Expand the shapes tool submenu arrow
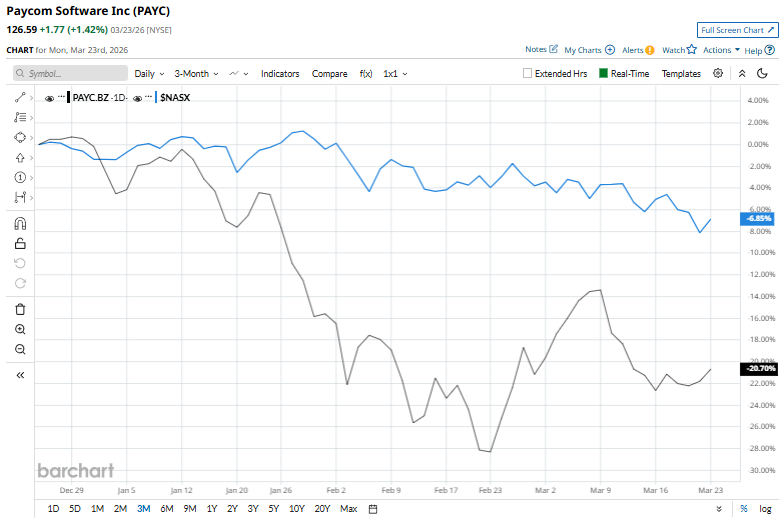The image size is (780, 521). [x=31, y=138]
